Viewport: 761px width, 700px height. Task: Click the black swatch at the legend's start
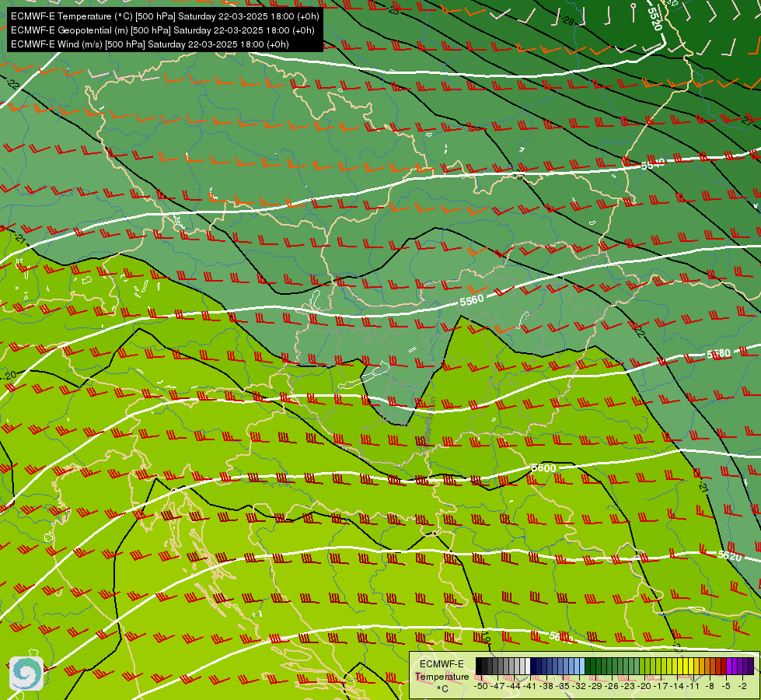[x=479, y=666]
